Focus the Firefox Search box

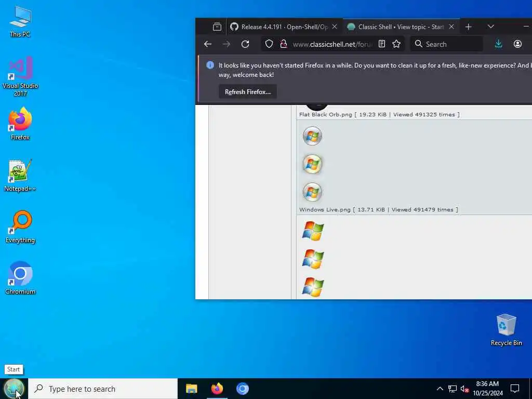click(x=446, y=44)
